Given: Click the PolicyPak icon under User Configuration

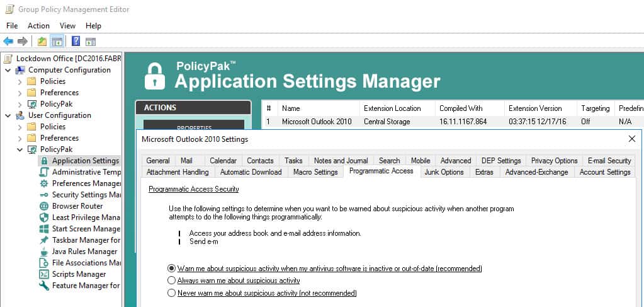Looking at the screenshot, I should coord(31,149).
